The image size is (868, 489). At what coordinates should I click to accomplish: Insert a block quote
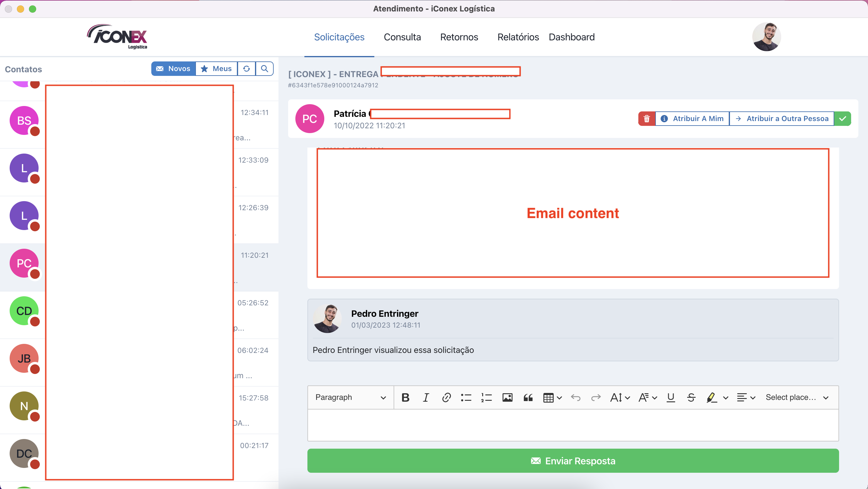528,397
